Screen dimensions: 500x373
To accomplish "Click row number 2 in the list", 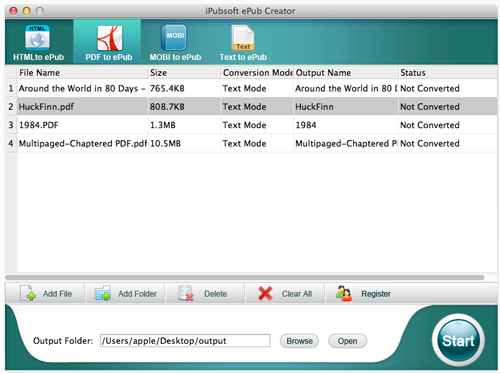I will pyautogui.click(x=11, y=107).
